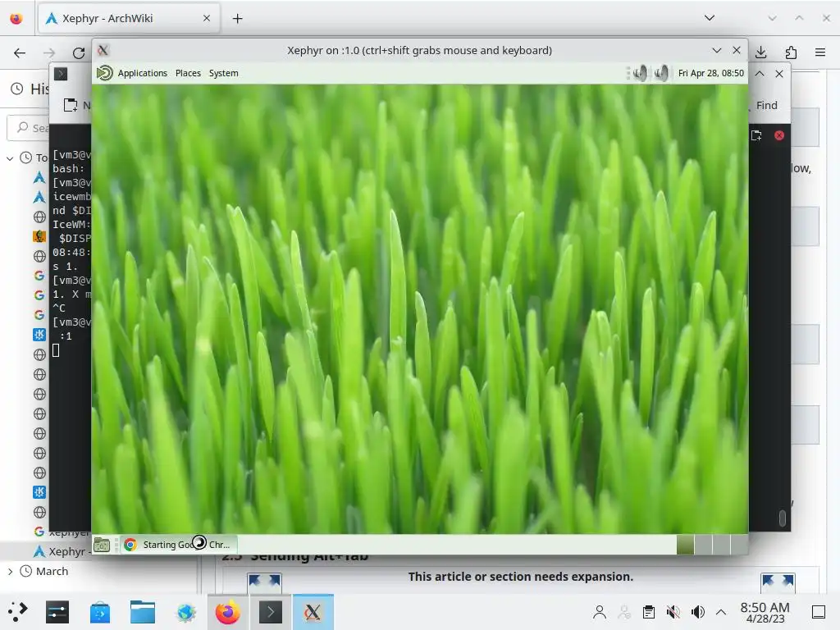Reload the page in Firefox
Viewport: 840px width, 630px height.
[79, 52]
